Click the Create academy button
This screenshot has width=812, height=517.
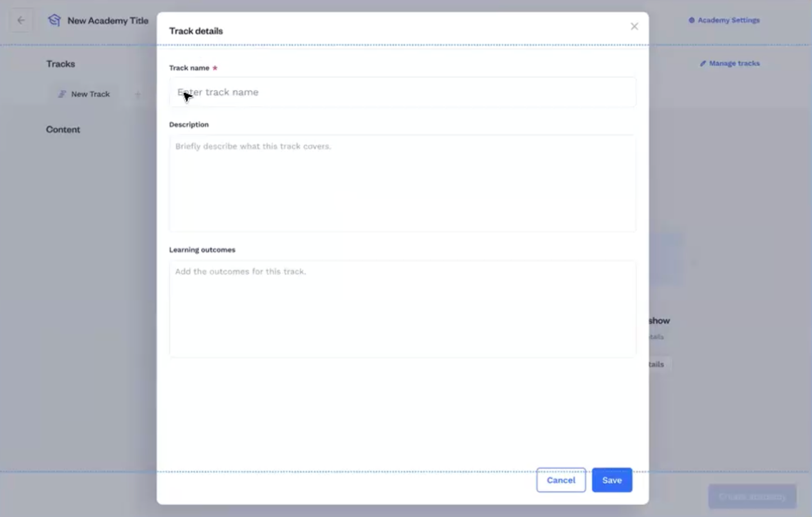[752, 496]
